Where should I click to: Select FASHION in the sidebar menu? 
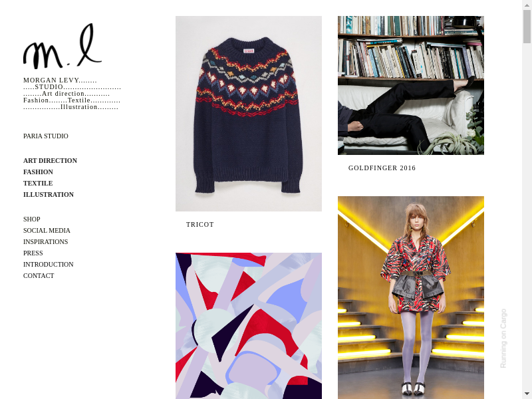click(x=38, y=172)
